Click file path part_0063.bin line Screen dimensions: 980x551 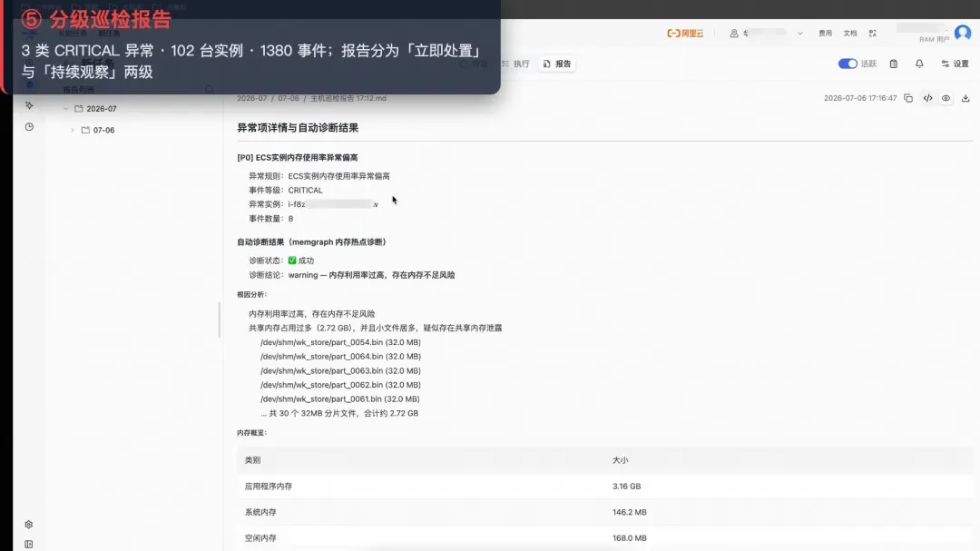coord(340,371)
